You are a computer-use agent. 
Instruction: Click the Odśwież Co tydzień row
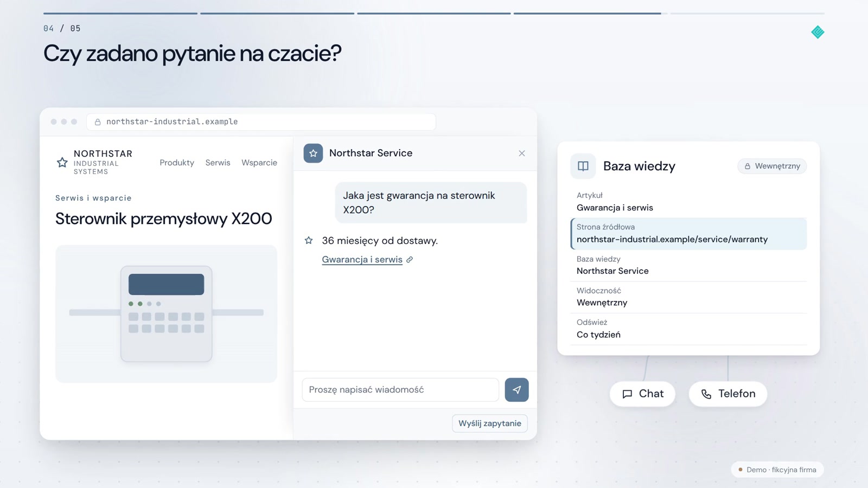688,329
